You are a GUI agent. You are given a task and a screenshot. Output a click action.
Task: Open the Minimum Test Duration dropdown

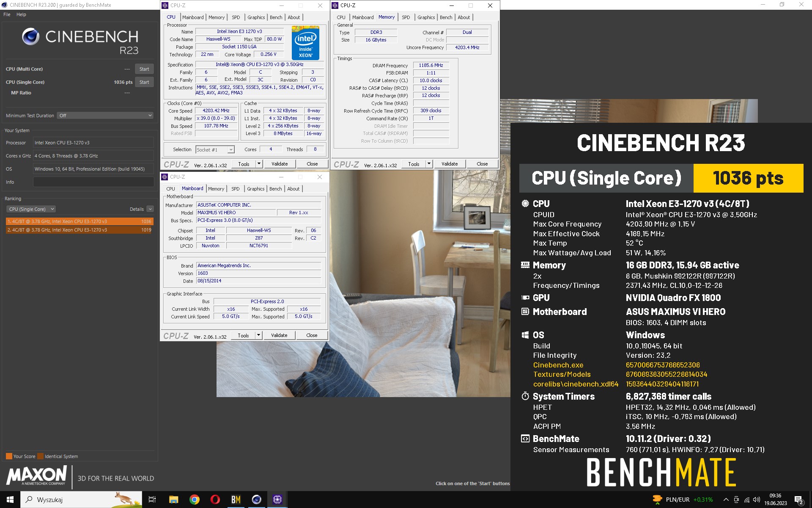[105, 116]
